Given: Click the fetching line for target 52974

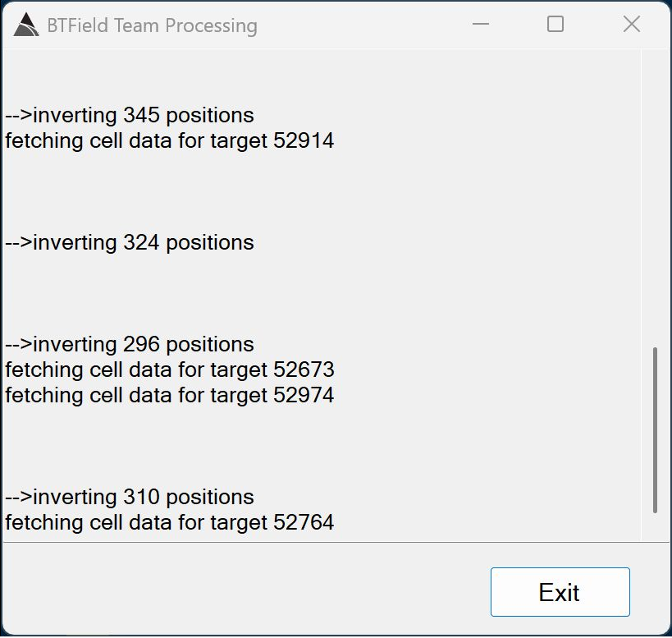Looking at the screenshot, I should [x=170, y=395].
